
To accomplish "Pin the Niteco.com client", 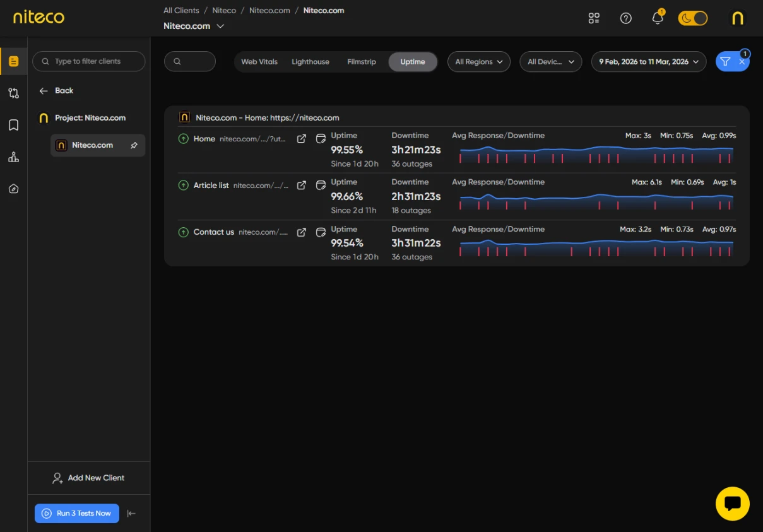I will 134,145.
